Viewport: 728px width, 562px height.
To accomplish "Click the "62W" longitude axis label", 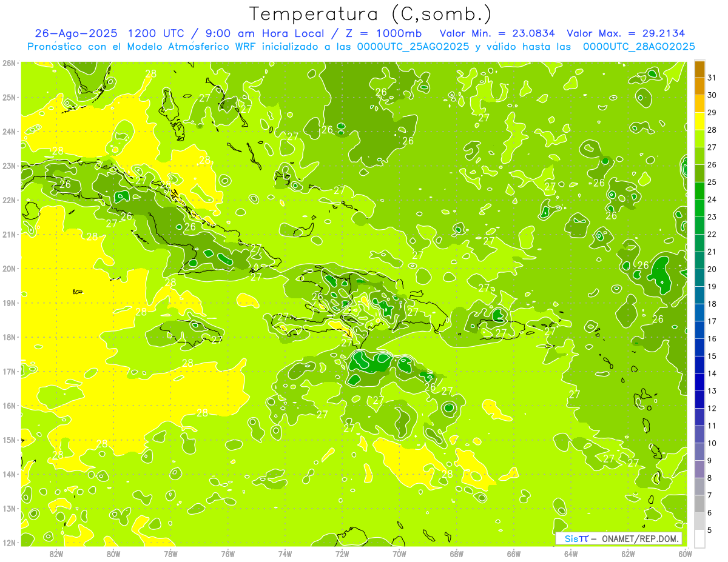I will coord(628,554).
